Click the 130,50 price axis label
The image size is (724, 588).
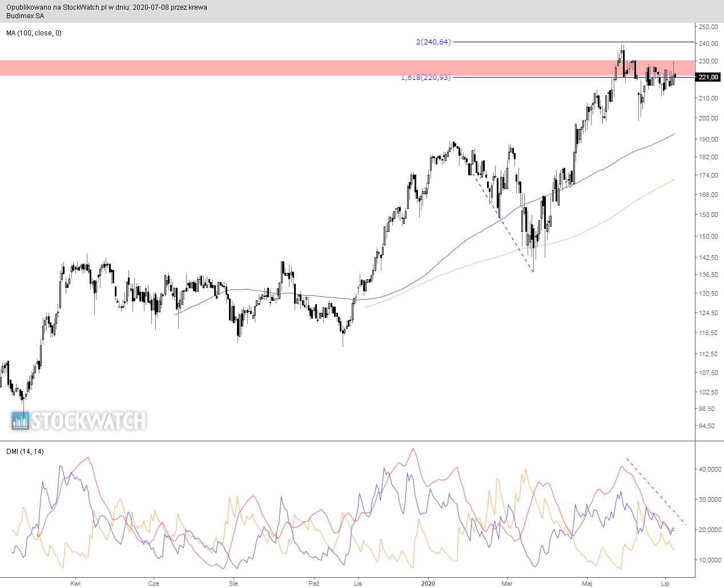click(710, 293)
